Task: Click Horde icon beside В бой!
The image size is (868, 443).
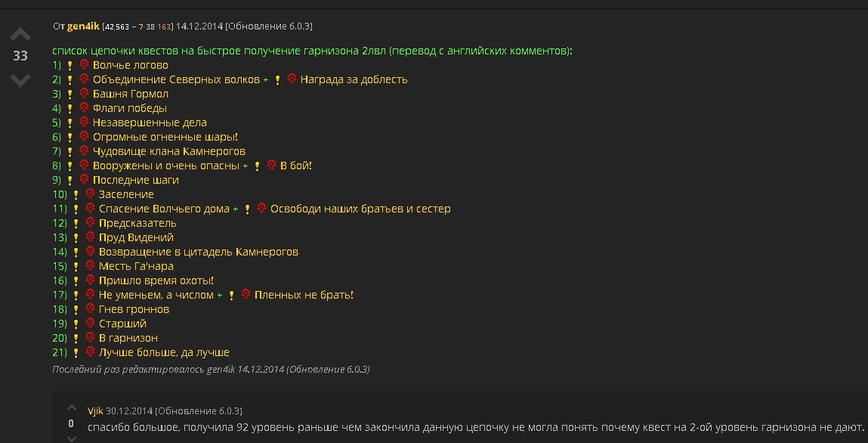Action: (271, 166)
